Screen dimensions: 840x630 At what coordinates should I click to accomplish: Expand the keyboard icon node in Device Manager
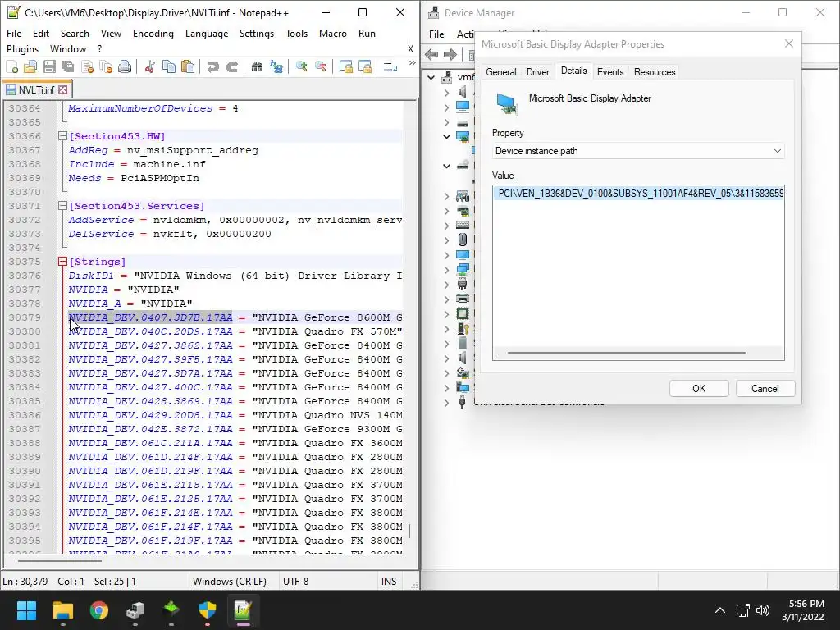tap(447, 226)
